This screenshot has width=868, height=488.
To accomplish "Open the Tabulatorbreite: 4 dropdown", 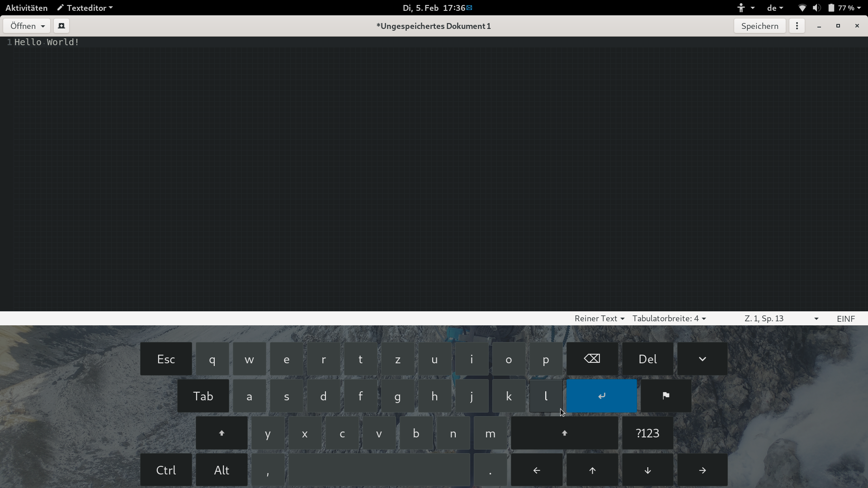I will [669, 318].
